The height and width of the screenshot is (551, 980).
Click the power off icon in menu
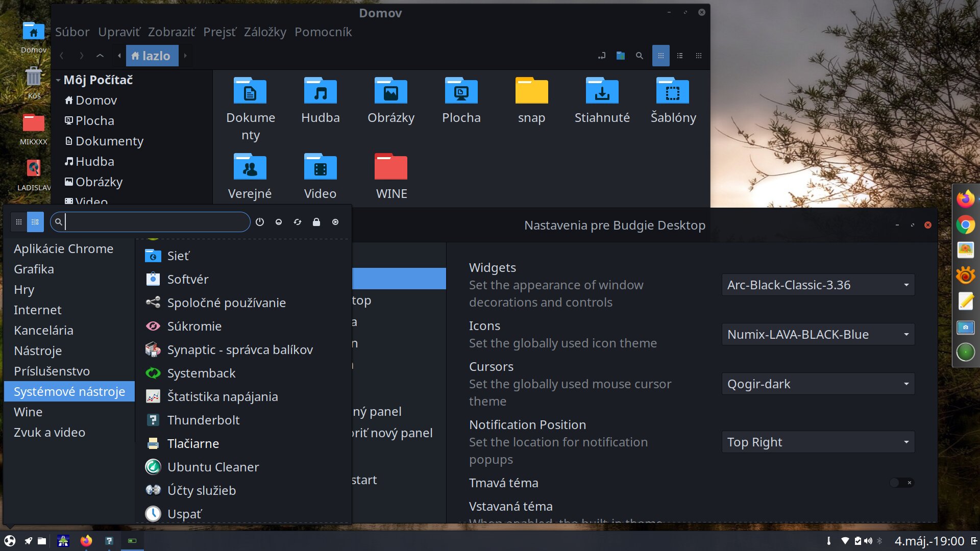coord(260,222)
